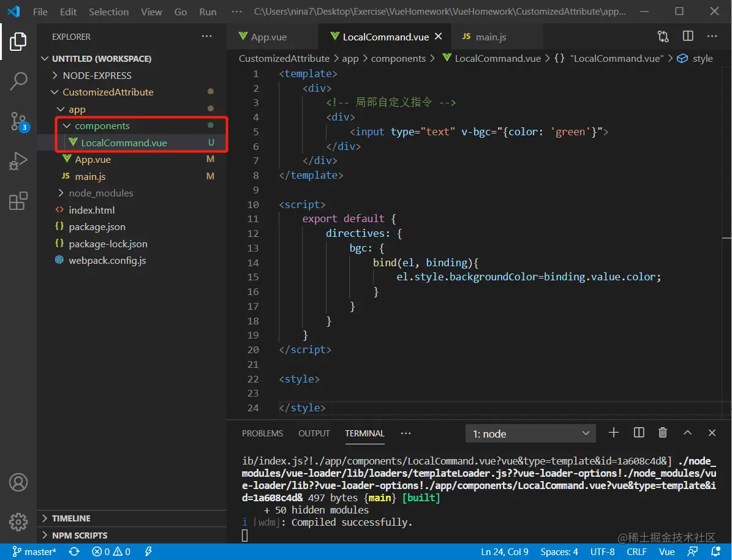Split the editor to the right
Viewport: 732px width, 560px height.
tap(688, 36)
